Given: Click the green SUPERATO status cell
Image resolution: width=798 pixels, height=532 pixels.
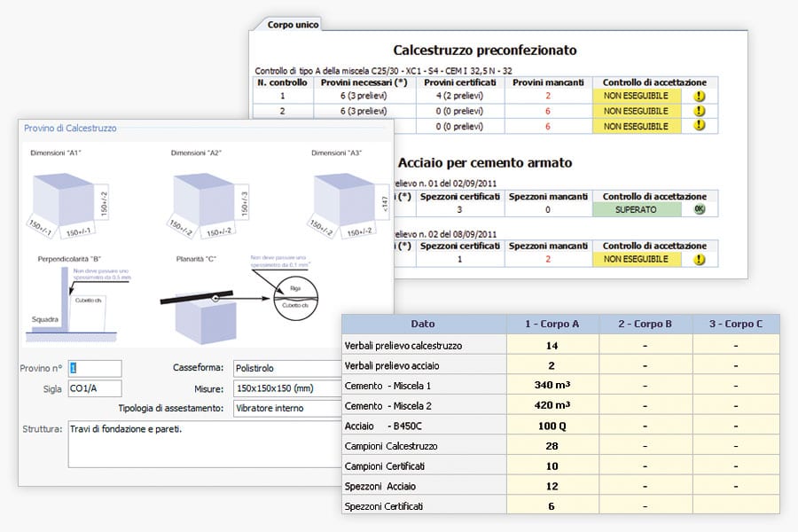Looking at the screenshot, I should (x=638, y=210).
